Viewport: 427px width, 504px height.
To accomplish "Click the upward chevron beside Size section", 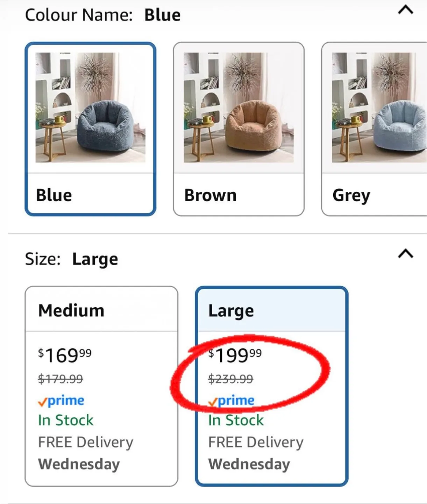I will tap(405, 253).
